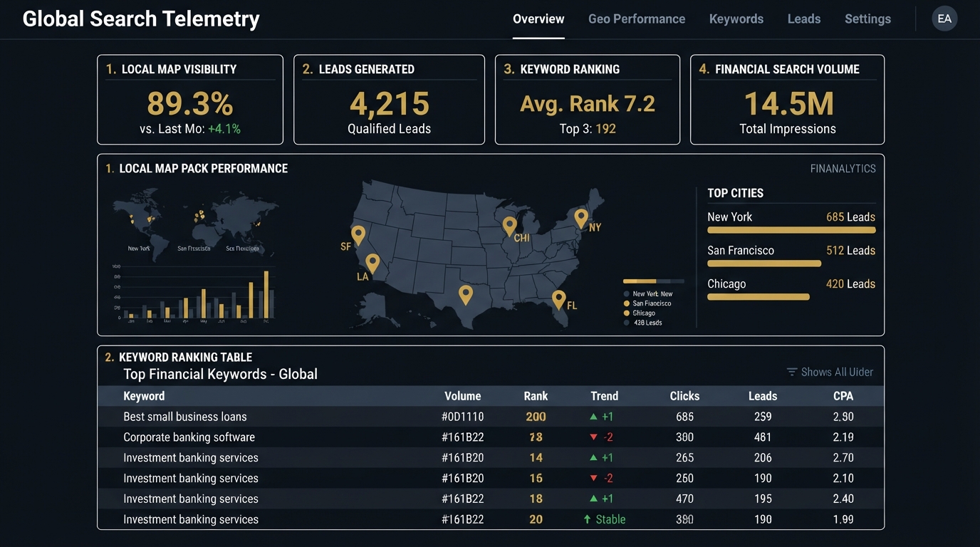The height and width of the screenshot is (547, 980).
Task: Sort by the Trend column header
Action: pyautogui.click(x=605, y=396)
